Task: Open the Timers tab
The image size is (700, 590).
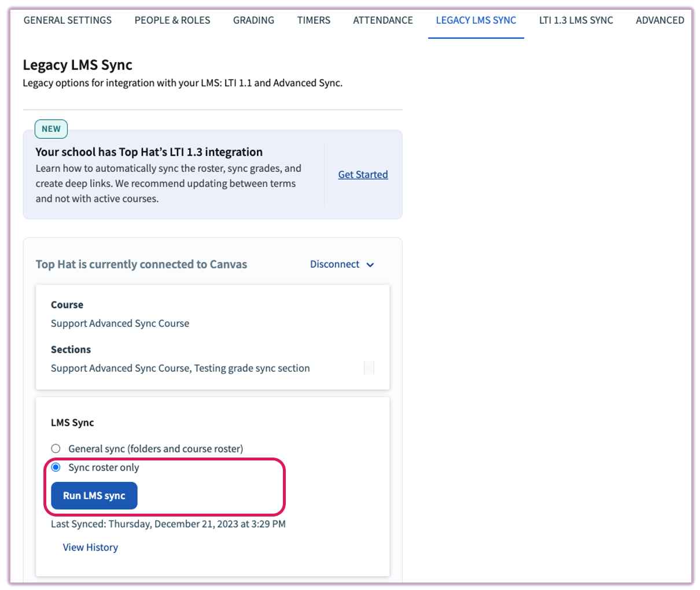Action: tap(314, 20)
